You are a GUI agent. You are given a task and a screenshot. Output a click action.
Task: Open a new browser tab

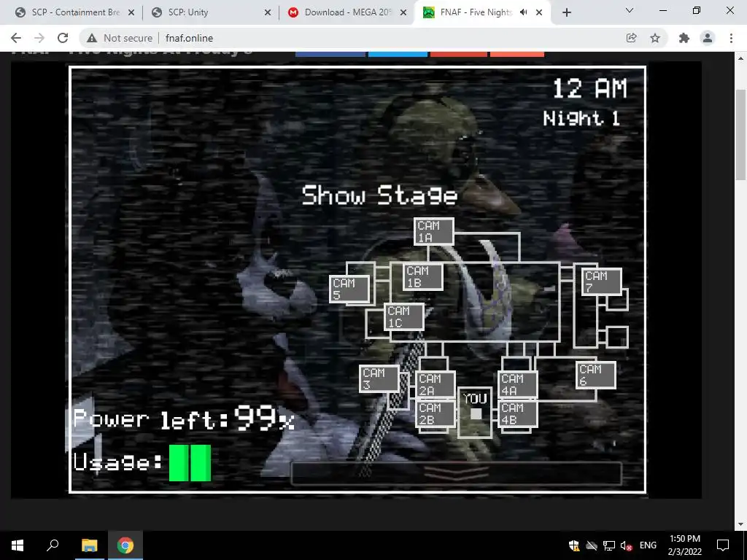point(566,12)
